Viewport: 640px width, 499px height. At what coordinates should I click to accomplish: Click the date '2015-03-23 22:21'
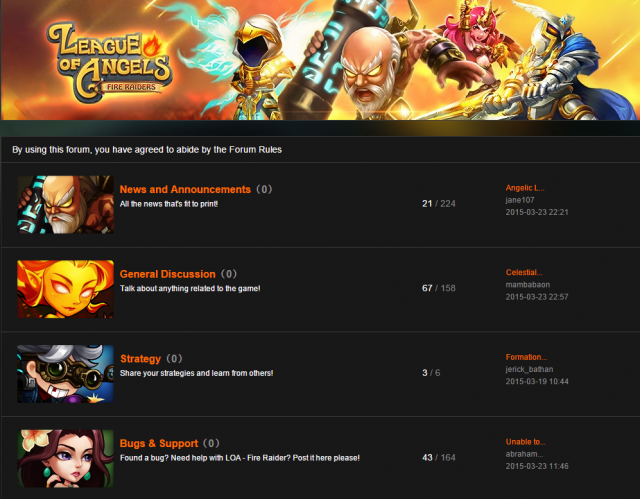click(x=537, y=212)
